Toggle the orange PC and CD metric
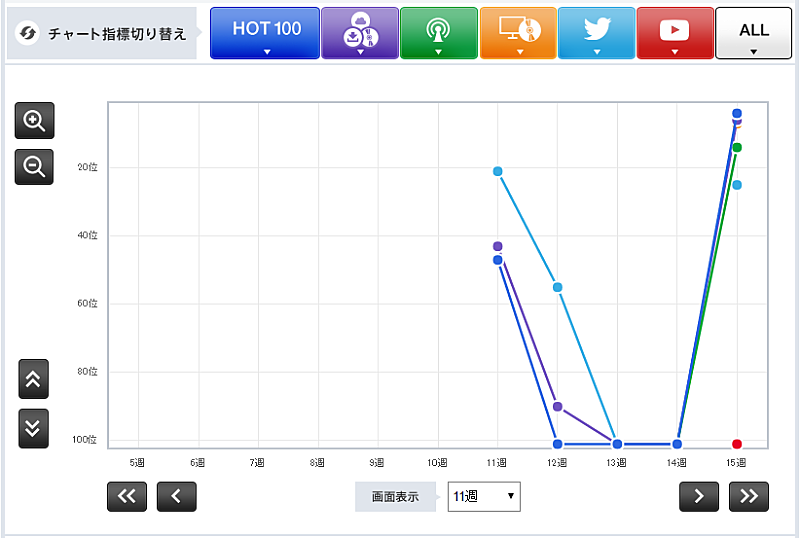Image resolution: width=800 pixels, height=538 pixels. point(517,33)
